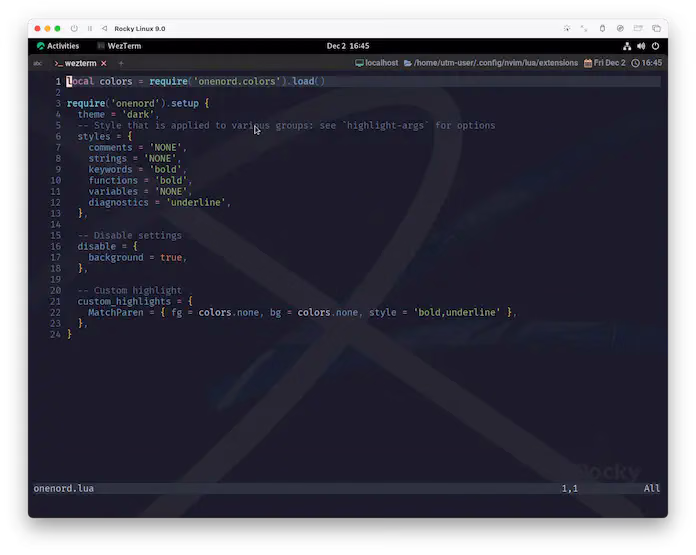This screenshot has width=696, height=555.
Task: Click the 'Fri Dec 2' date text
Action: coord(609,63)
